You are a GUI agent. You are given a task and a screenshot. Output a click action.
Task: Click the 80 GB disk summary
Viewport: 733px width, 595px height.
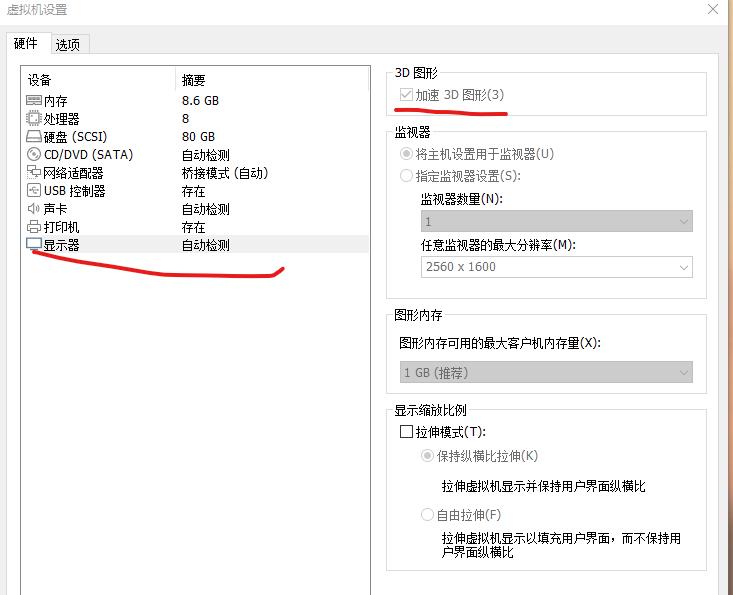(198, 136)
